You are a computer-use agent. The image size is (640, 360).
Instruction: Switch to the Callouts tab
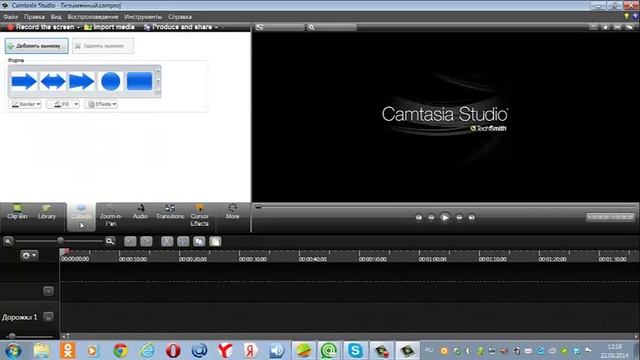pos(81,217)
